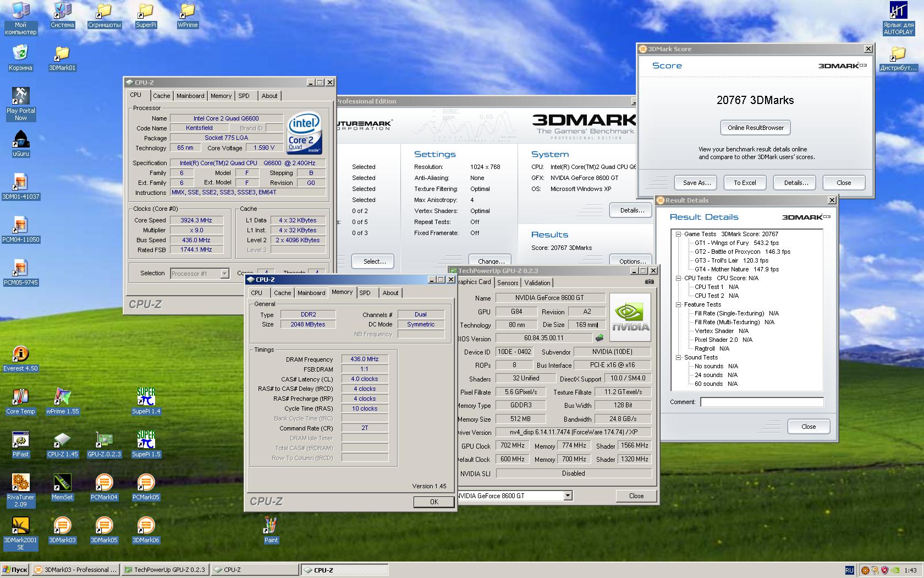Open Paint desktop shortcut
The image size is (924, 578).
click(271, 530)
